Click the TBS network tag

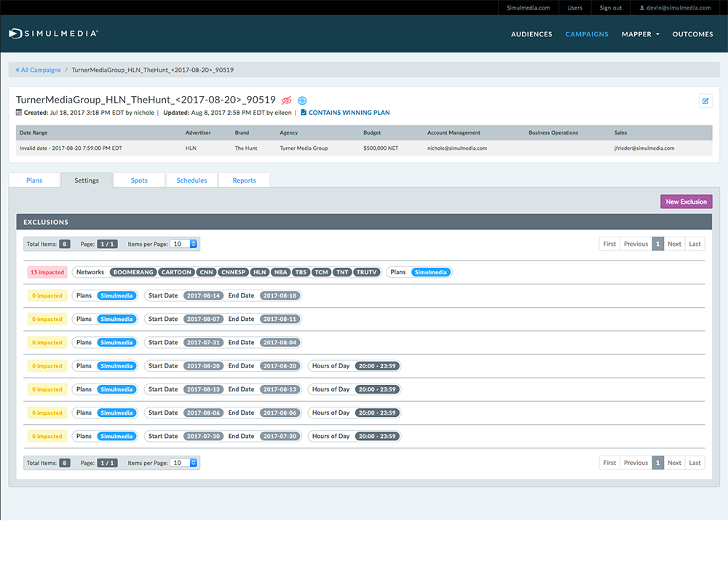point(301,272)
